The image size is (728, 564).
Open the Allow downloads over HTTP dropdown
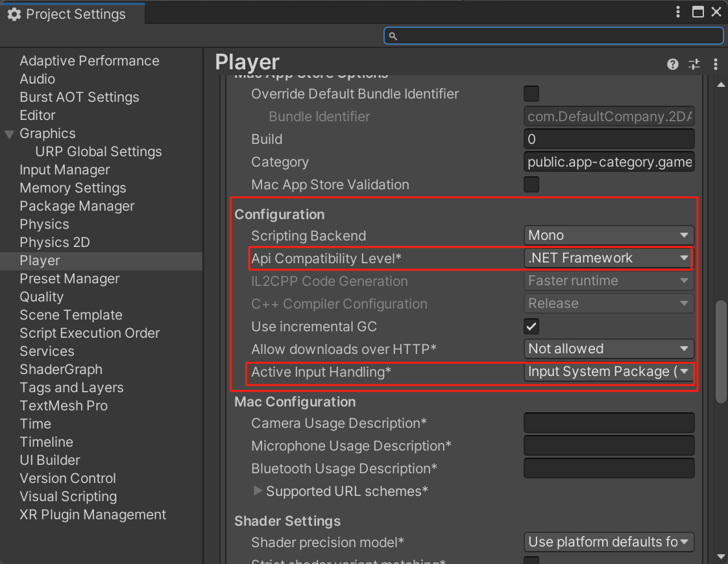pyautogui.click(x=608, y=349)
